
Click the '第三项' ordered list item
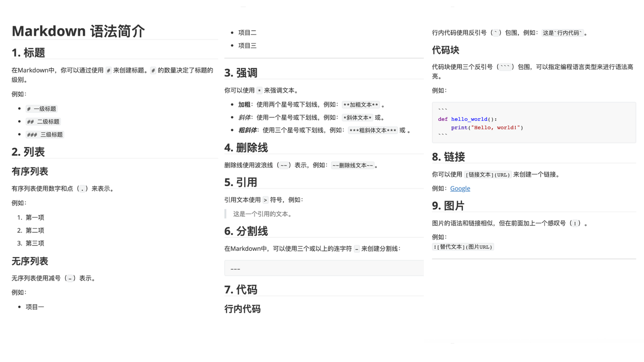35,243
